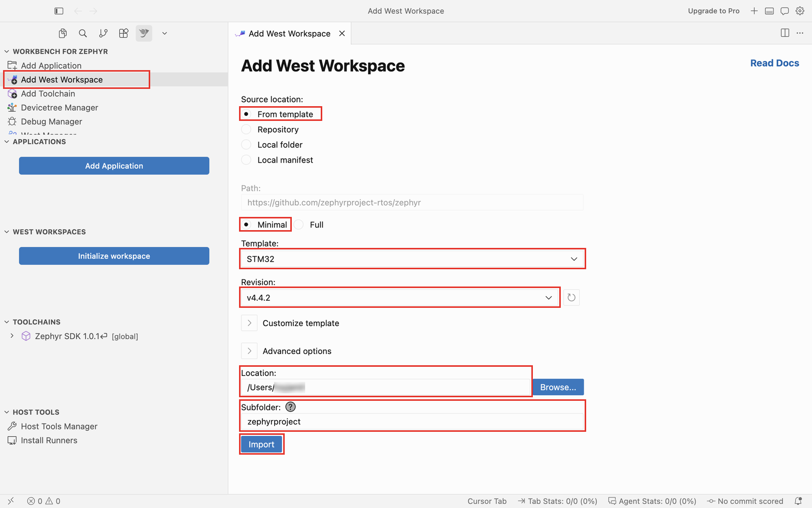The width and height of the screenshot is (812, 508).
Task: Open Devicetree Manager in sidebar
Action: (x=59, y=108)
